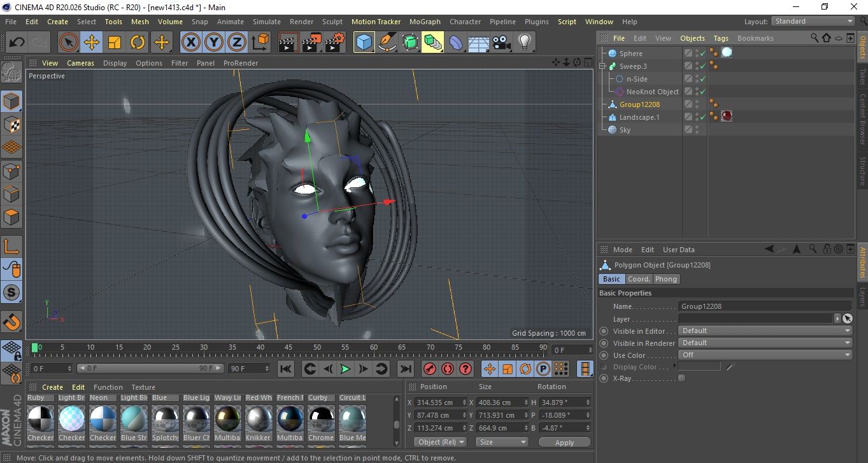Select the Rotate tool in top toolbar
The height and width of the screenshot is (463, 868).
(x=138, y=43)
